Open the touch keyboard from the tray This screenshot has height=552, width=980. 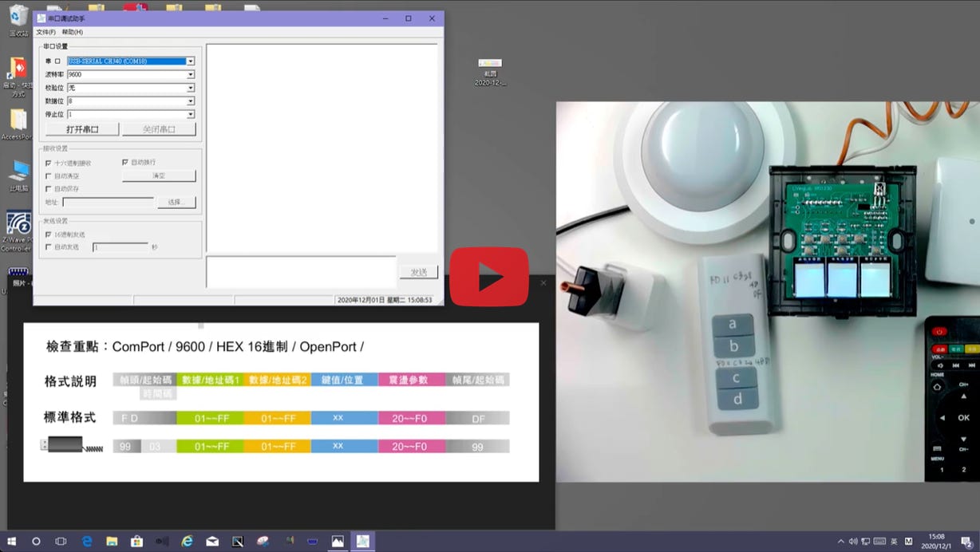coord(879,541)
